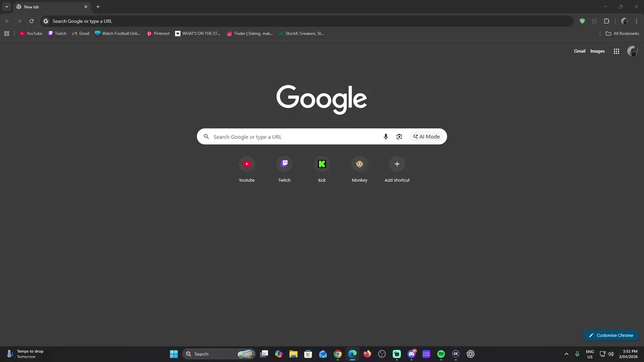644x362 pixels.
Task: Open the Extensions puzzle-piece menu
Action: tap(606, 21)
